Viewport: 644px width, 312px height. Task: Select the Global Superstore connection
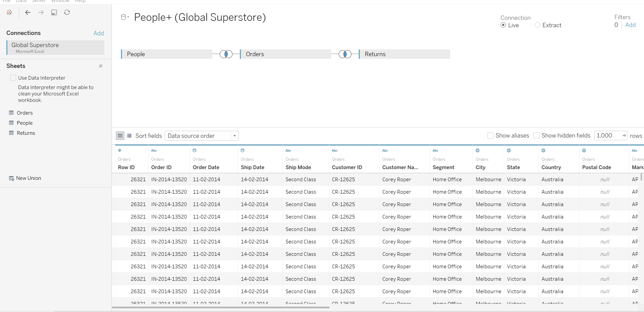(x=55, y=48)
